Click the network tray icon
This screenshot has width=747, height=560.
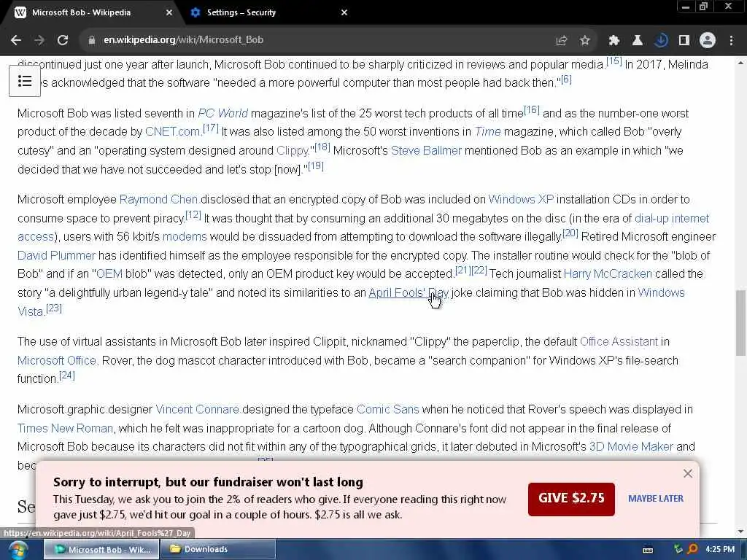click(678, 550)
